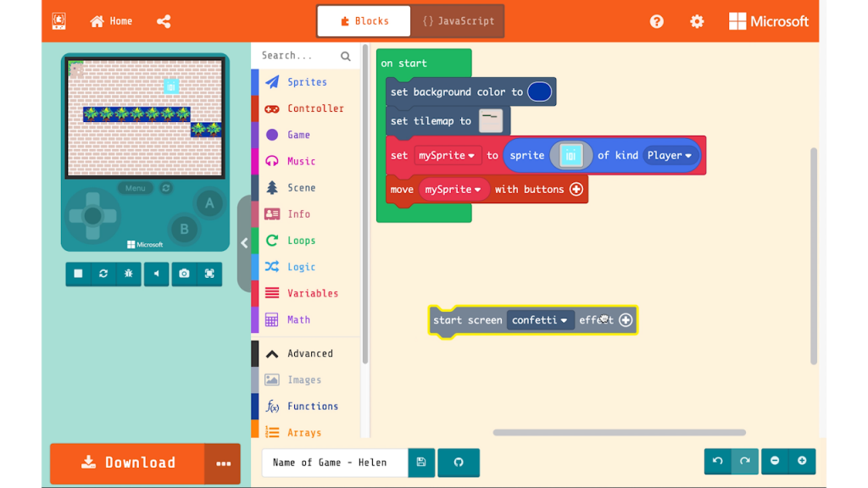Take a screenshot with the camera icon
The height and width of the screenshot is (488, 868).
pyautogui.click(x=184, y=274)
